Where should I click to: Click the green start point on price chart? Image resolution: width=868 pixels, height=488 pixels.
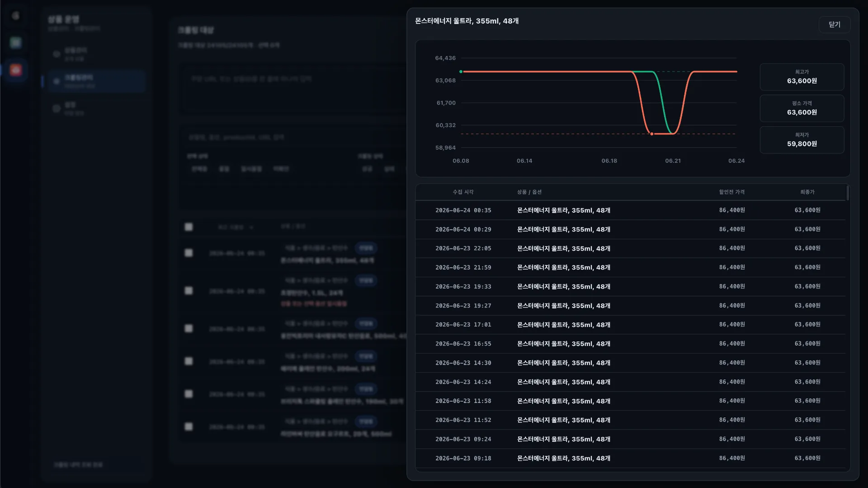point(461,71)
